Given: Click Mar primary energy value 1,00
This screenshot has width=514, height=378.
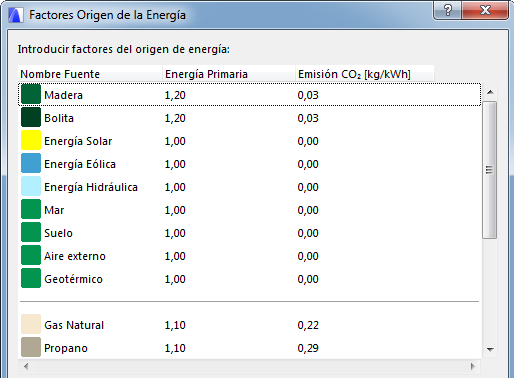Looking at the screenshot, I should coord(175,210).
